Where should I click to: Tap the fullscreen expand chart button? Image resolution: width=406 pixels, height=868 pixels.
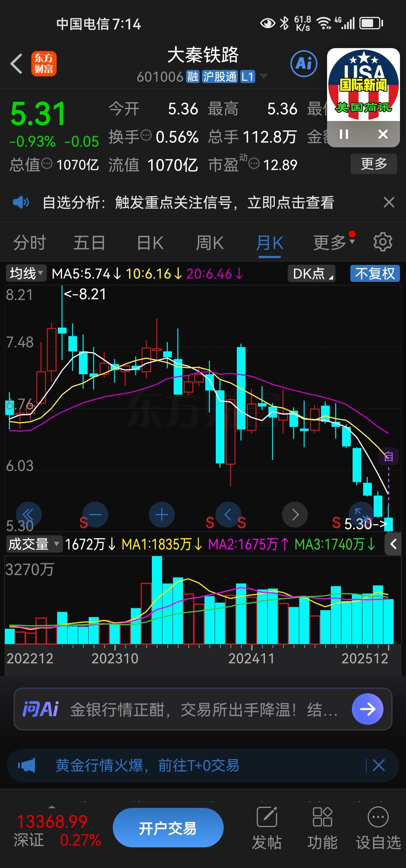click(361, 515)
